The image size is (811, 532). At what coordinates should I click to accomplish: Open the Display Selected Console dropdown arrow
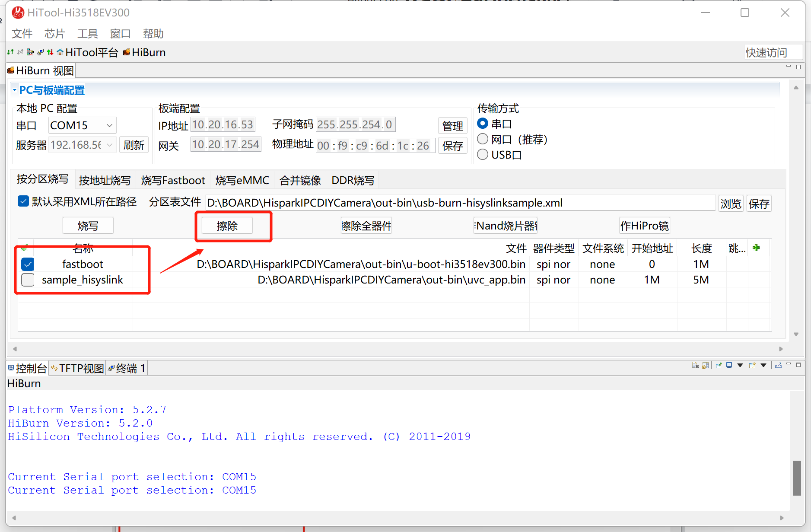(x=740, y=365)
